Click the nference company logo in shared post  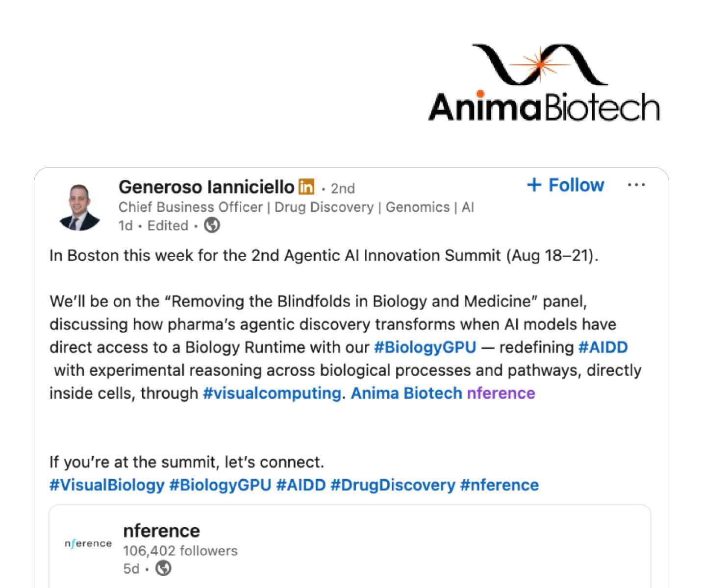pyautogui.click(x=88, y=543)
